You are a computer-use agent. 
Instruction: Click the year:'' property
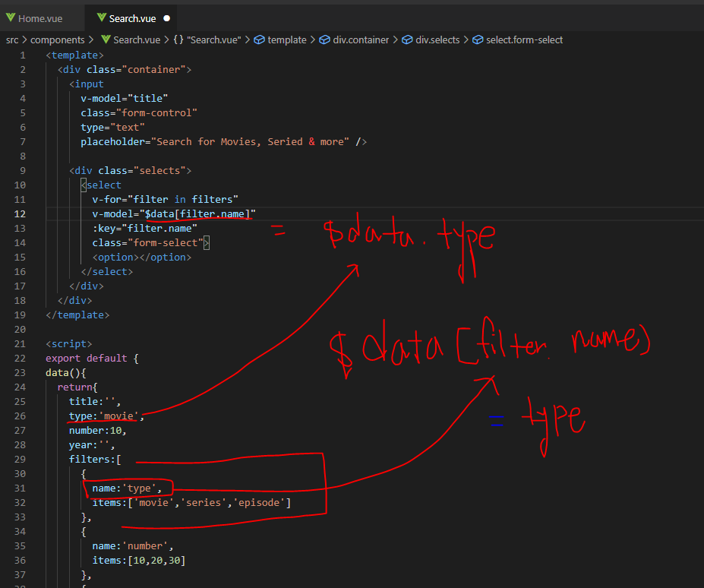92,445
